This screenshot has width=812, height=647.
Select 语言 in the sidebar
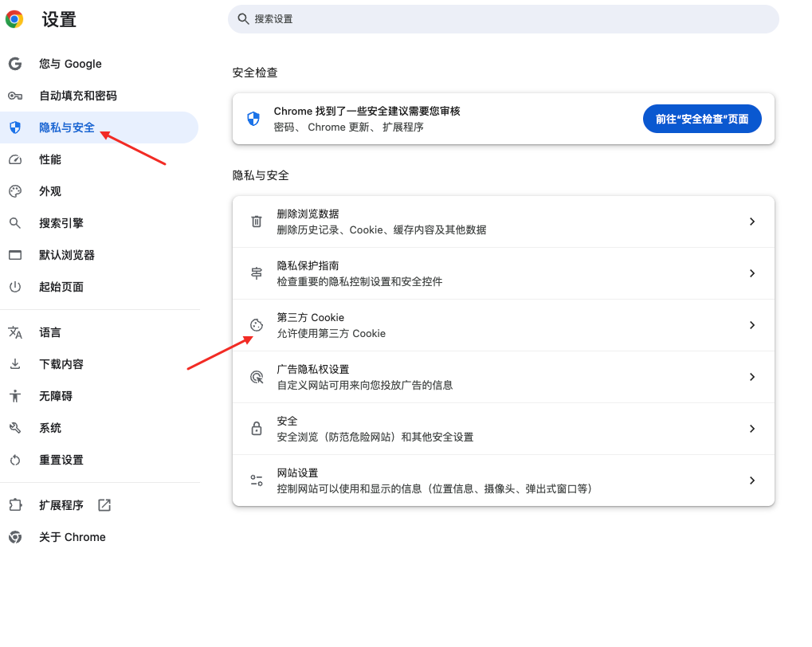[49, 332]
